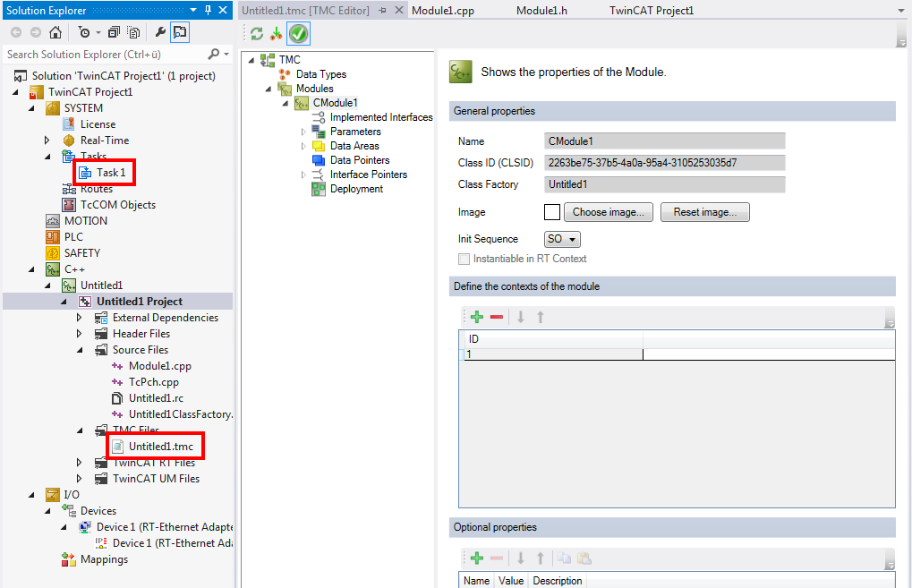Click the module image preview box
This screenshot has height=588, width=912.
552,212
